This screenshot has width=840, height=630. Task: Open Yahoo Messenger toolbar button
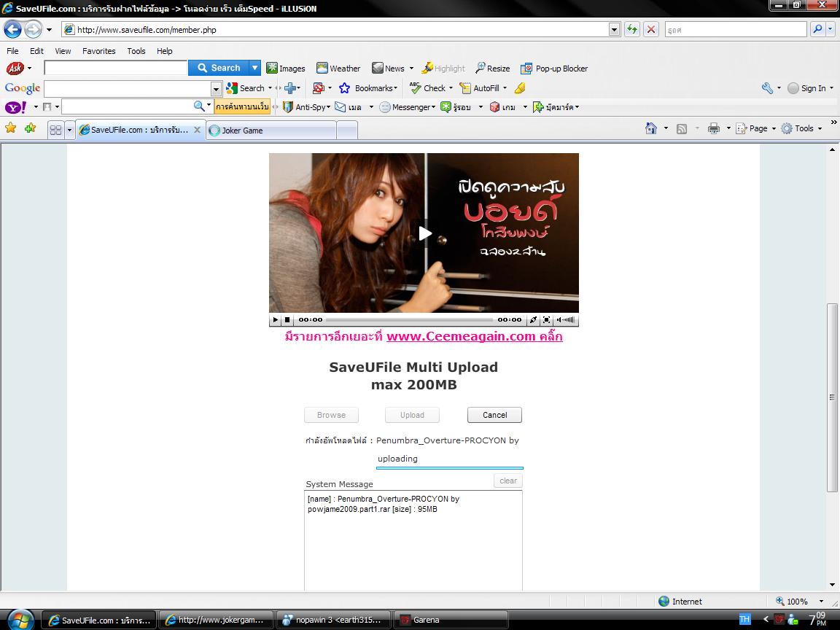pos(408,106)
